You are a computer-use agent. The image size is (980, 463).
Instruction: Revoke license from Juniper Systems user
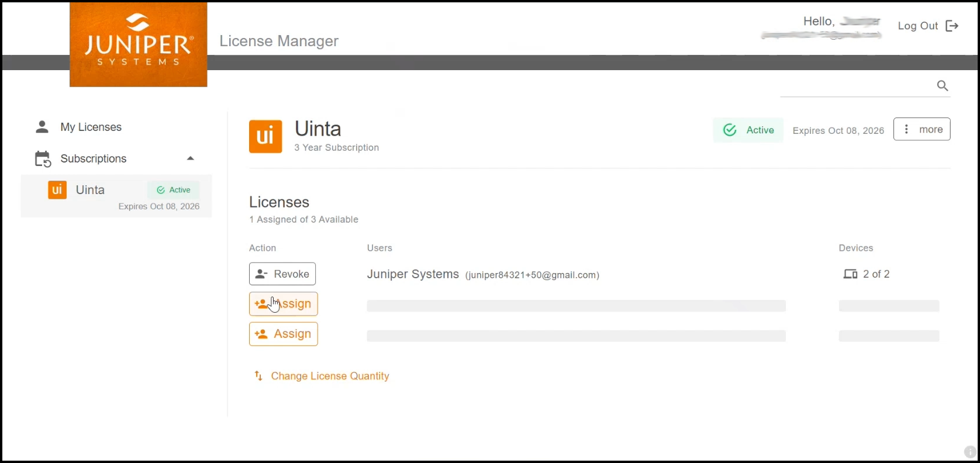tap(282, 274)
